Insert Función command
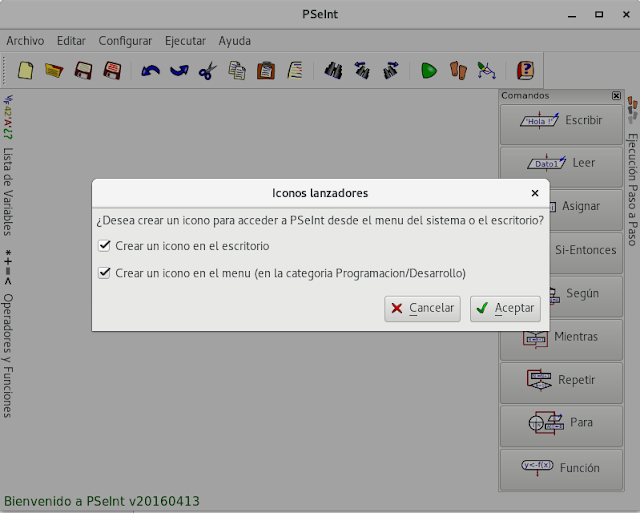Viewport: 640px width, 513px height. pos(561,469)
